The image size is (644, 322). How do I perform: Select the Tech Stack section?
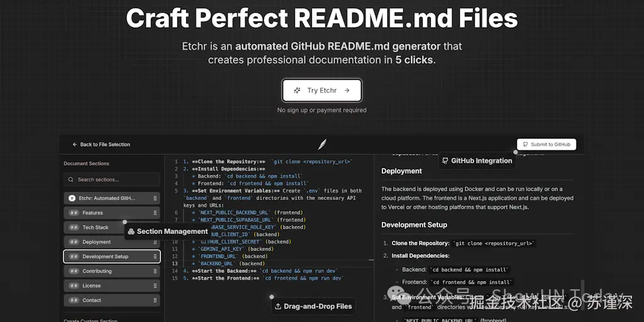click(112, 227)
